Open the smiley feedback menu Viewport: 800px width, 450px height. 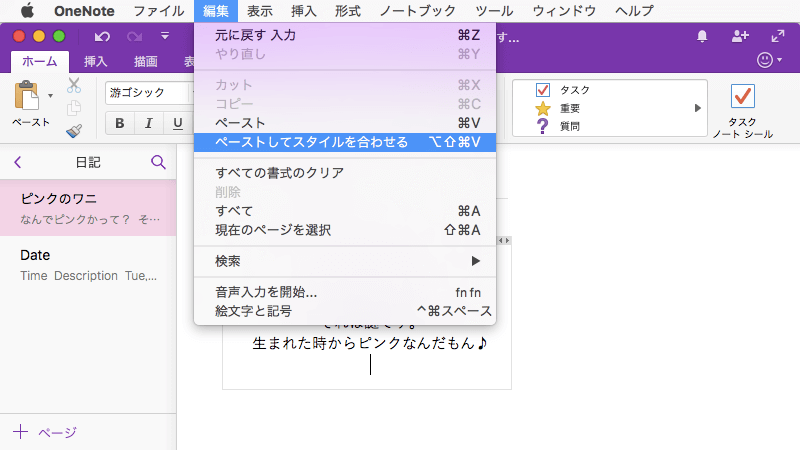[769, 60]
